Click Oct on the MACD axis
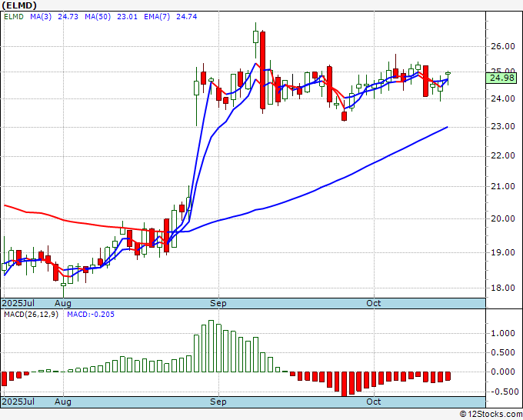 (374, 402)
